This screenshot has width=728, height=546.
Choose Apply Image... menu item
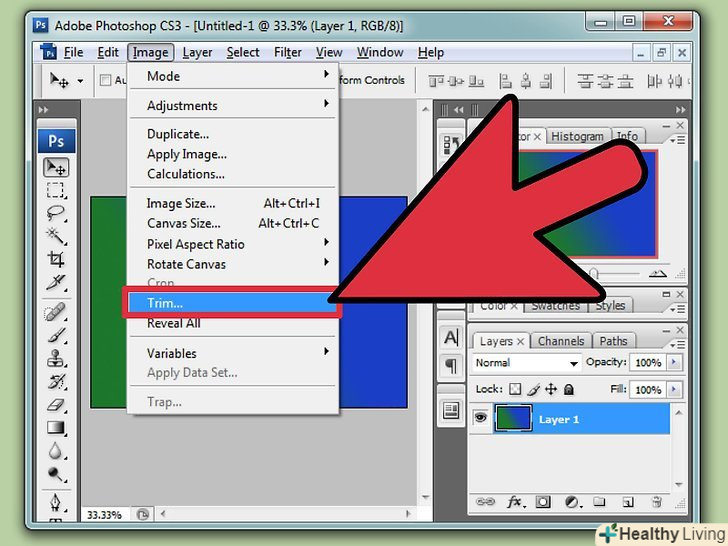(232, 154)
